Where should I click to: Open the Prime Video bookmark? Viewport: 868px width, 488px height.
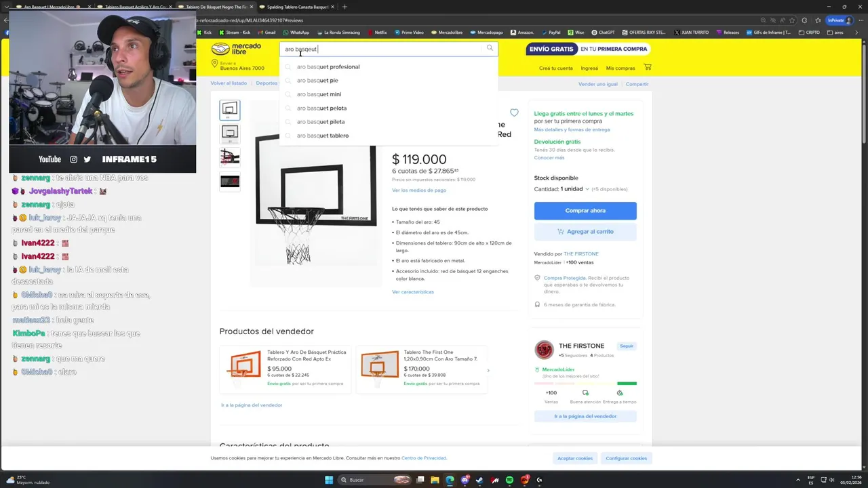tap(409, 32)
